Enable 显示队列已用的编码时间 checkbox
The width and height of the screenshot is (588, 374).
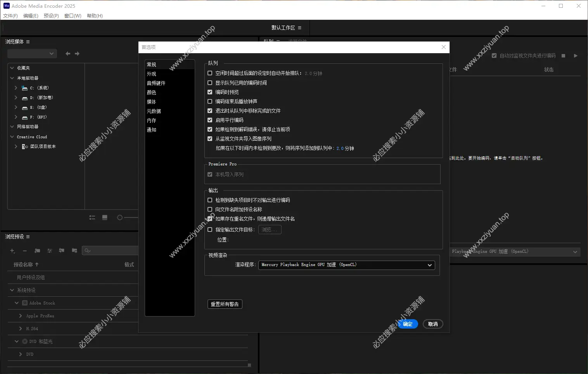pos(210,83)
